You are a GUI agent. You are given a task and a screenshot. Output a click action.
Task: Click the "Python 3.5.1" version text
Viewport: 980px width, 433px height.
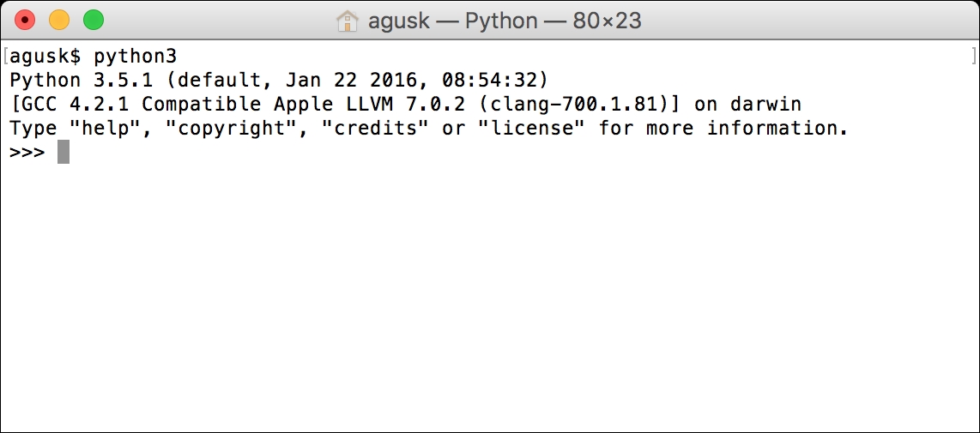click(81, 81)
